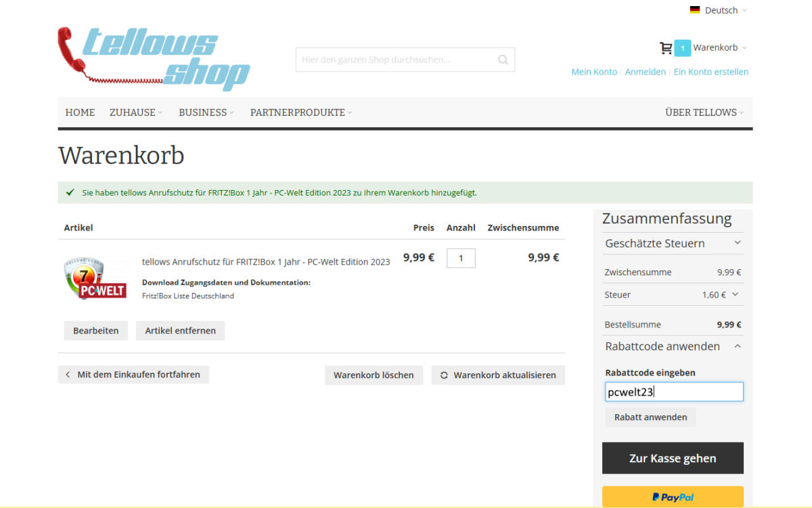The image size is (812, 508).
Task: Open the Mein Konto link
Action: (x=594, y=72)
